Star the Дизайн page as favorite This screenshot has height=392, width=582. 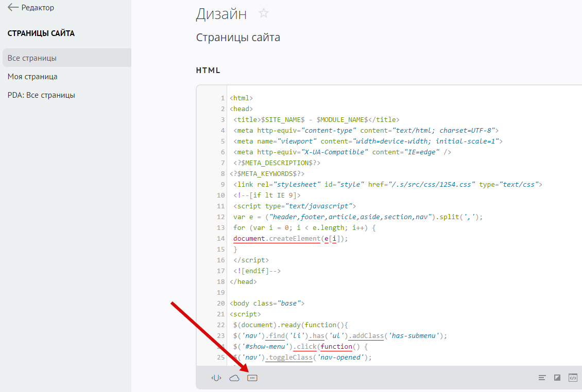tap(264, 13)
